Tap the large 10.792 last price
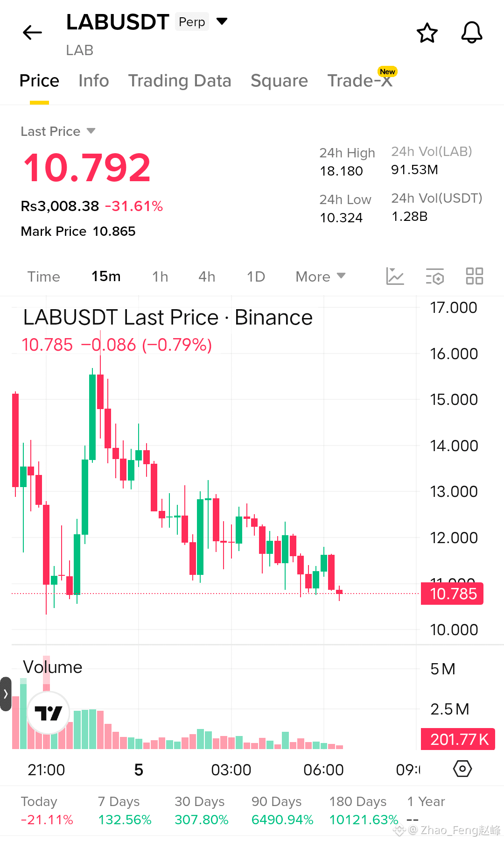Screen dimensions: 504x842 pos(87,168)
